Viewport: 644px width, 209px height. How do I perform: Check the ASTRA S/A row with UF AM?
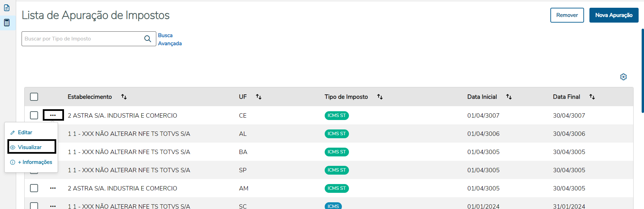coord(34,188)
